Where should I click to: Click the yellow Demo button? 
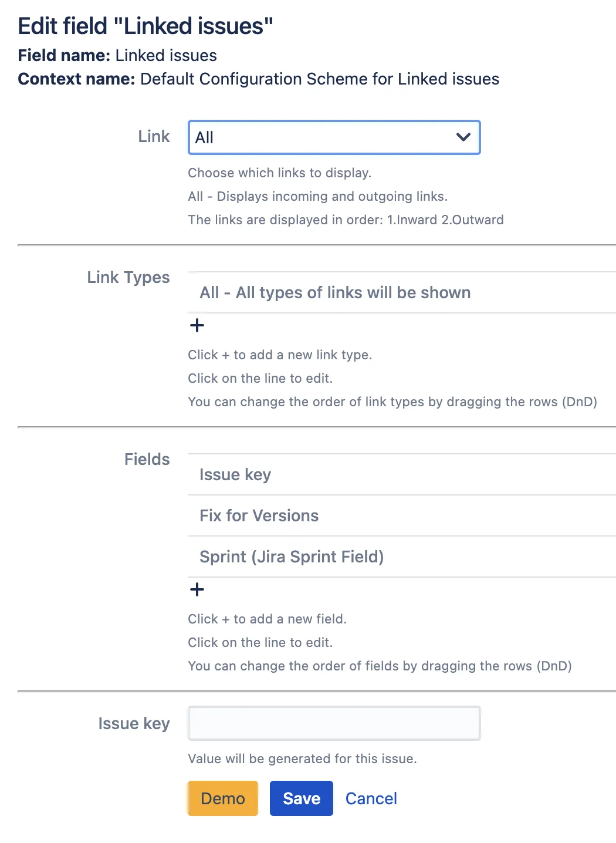[223, 798]
